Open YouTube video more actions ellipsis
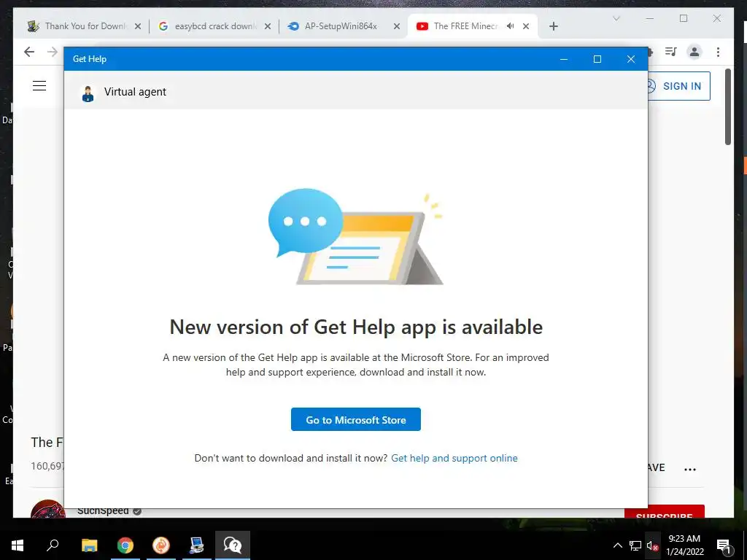747x560 pixels. (x=690, y=469)
